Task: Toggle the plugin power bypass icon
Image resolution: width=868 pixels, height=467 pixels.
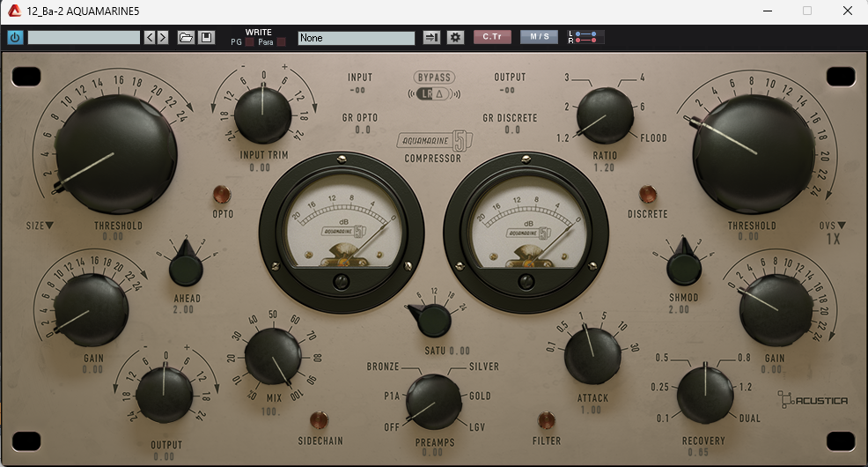Action: [x=15, y=38]
